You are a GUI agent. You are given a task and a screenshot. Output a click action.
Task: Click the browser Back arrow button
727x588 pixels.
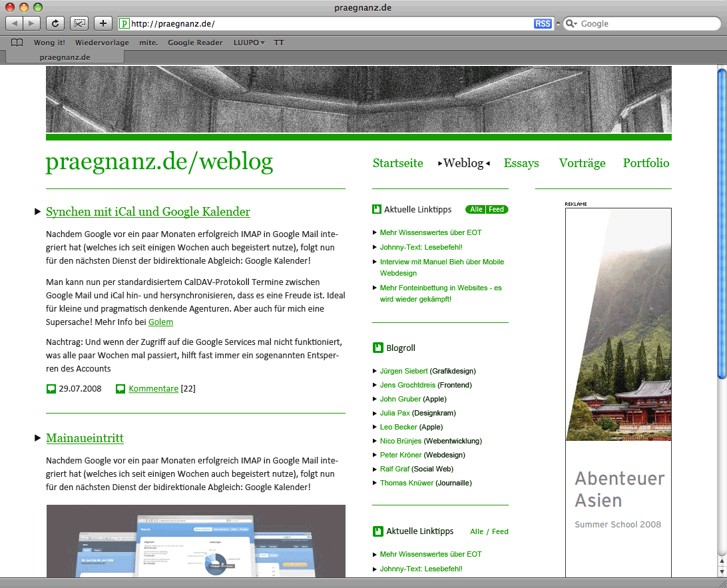tap(14, 23)
